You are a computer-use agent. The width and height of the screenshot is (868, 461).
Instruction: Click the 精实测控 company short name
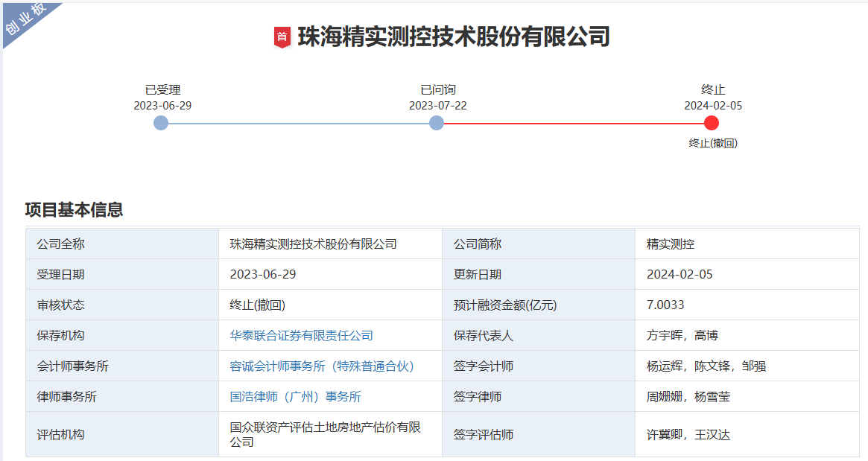tap(671, 244)
